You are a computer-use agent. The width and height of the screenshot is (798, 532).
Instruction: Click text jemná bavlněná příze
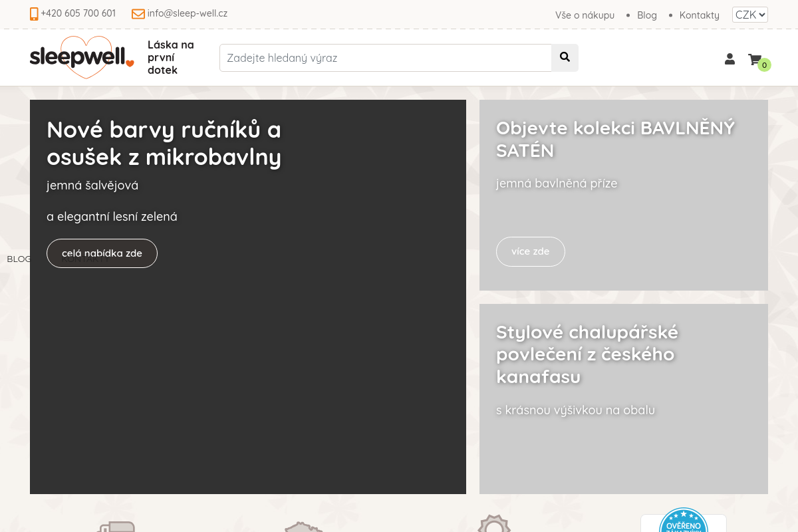pos(557,184)
